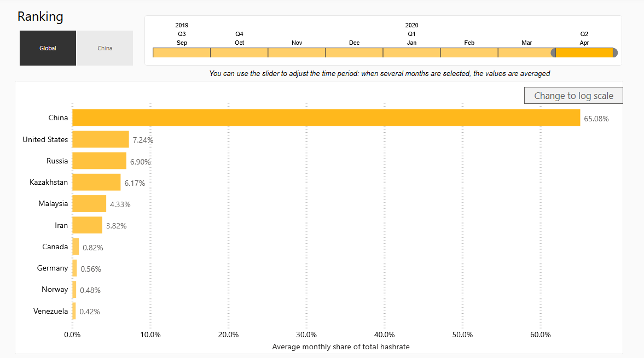Select the Jan 2020 timeline segment
Viewport: 644px width, 358px height.
411,52
